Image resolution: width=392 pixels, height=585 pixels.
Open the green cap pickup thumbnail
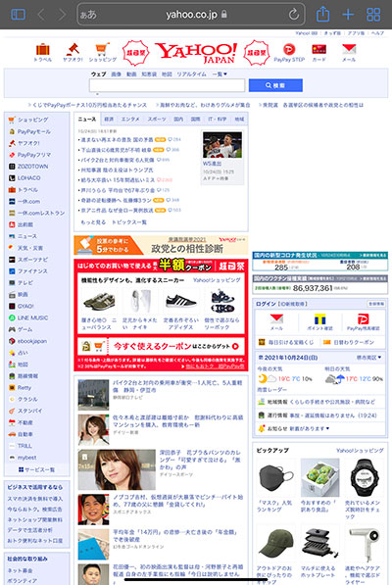click(275, 544)
